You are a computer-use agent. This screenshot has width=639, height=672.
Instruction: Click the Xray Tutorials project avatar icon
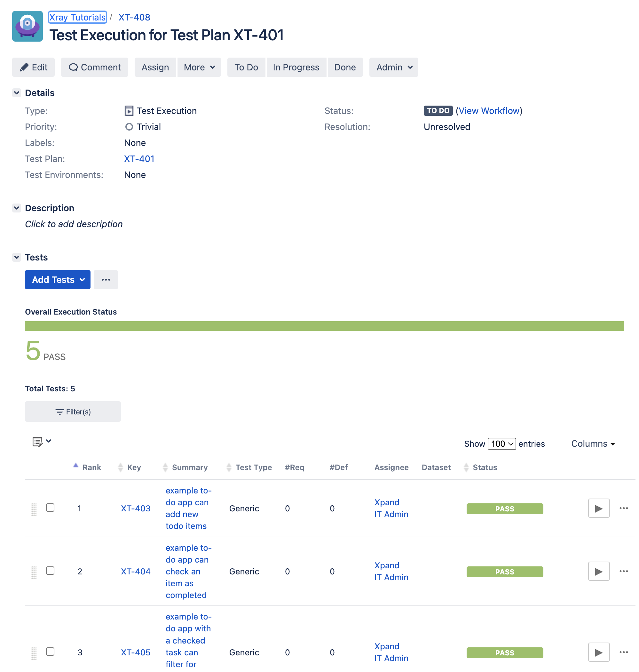pyautogui.click(x=27, y=26)
